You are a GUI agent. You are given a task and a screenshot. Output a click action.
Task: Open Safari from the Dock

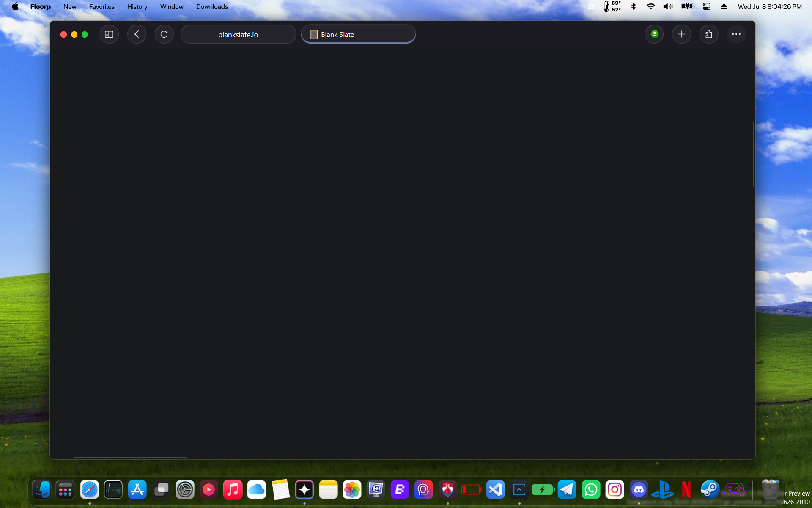[89, 490]
